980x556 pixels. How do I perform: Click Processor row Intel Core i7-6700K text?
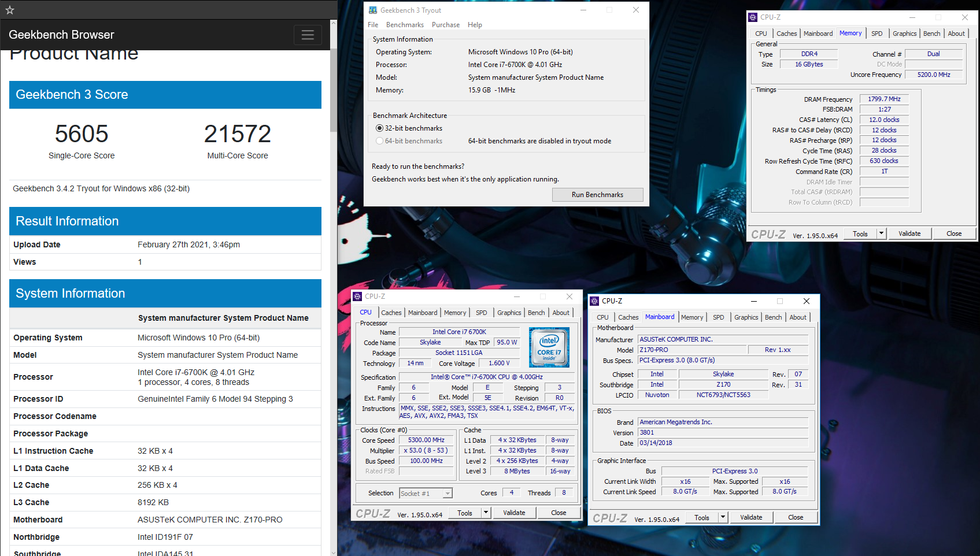point(196,372)
